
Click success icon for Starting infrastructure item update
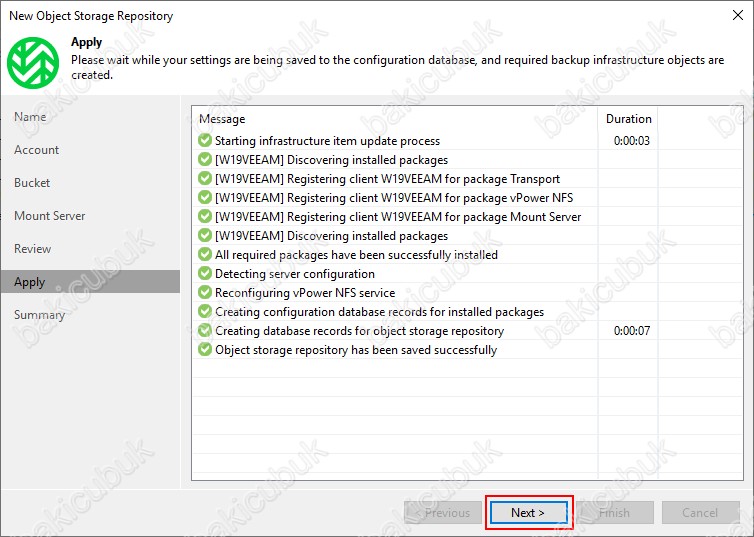[x=205, y=140]
